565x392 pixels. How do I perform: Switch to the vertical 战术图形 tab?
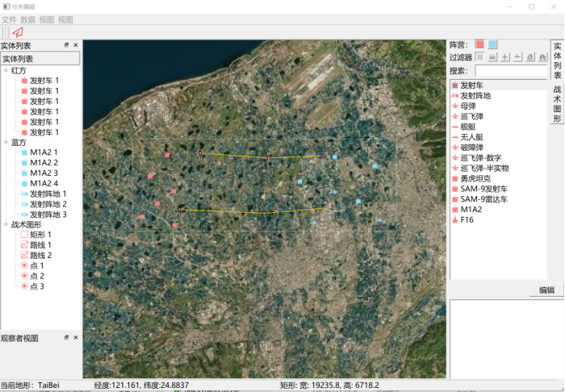tap(557, 105)
